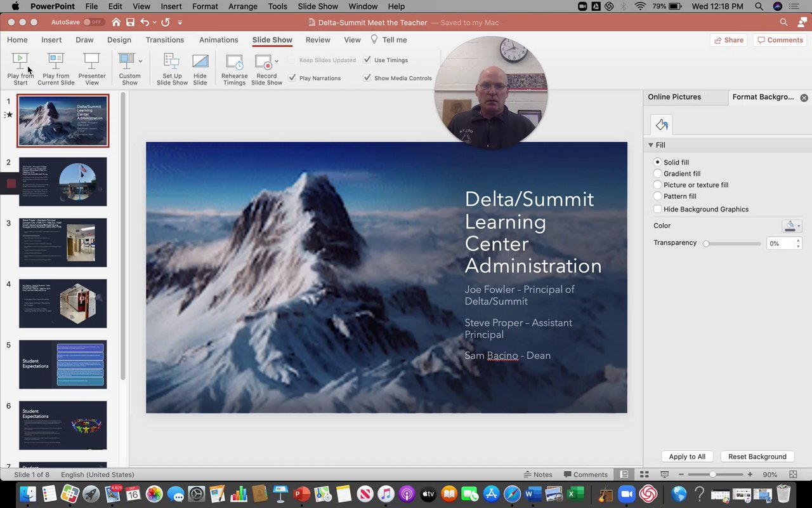Open the Slide Show menu in the menu bar
The width and height of the screenshot is (812, 508).
pos(318,6)
